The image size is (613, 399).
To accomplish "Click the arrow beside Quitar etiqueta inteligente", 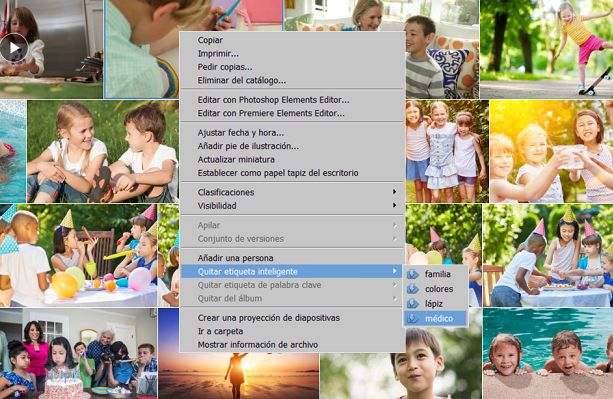I will click(394, 271).
